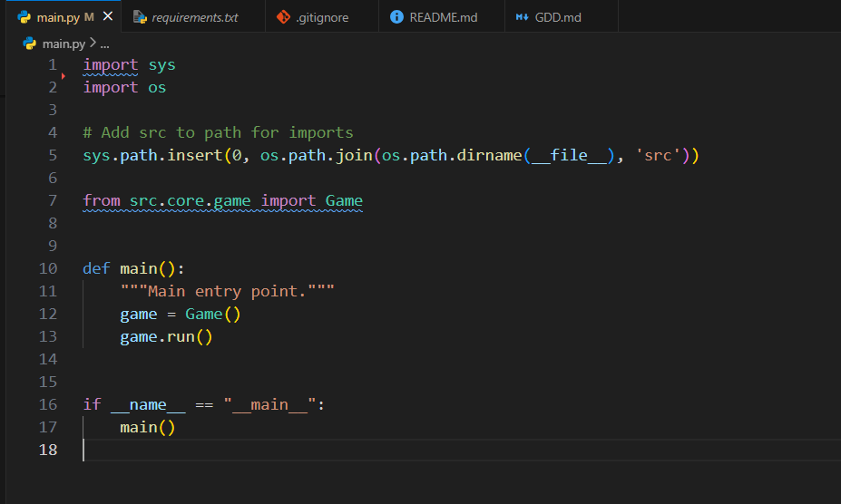Click line number 16 in the gutter
The image size is (841, 504).
tap(47, 404)
